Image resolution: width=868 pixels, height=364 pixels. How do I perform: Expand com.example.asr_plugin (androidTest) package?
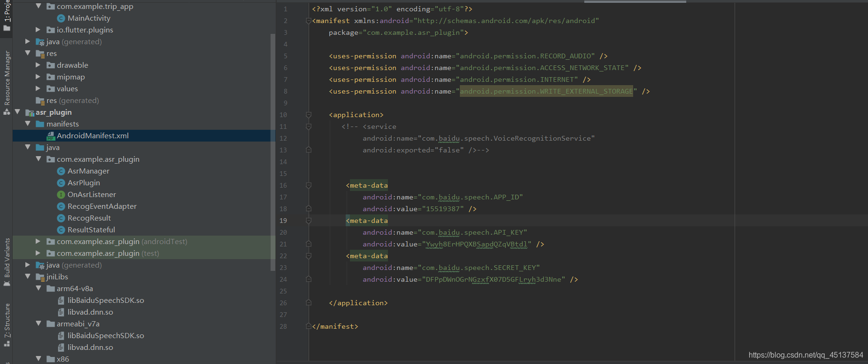click(39, 241)
